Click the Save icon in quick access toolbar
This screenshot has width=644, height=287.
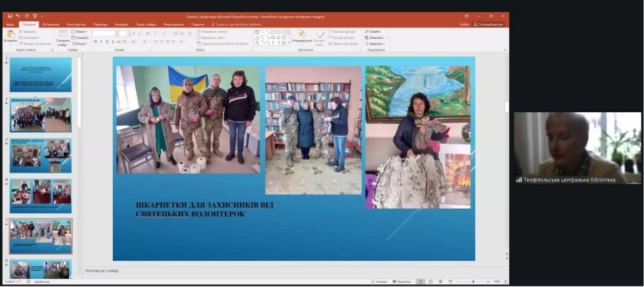10,16
